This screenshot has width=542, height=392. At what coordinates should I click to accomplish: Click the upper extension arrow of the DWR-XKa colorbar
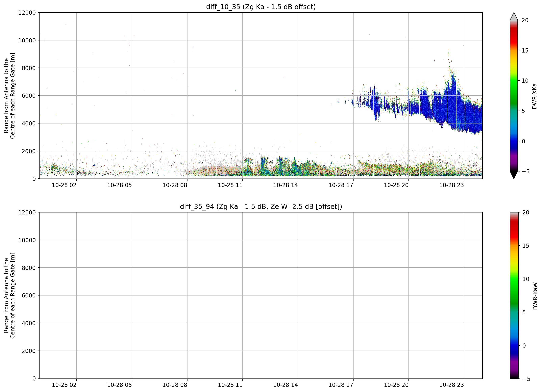pos(514,16)
